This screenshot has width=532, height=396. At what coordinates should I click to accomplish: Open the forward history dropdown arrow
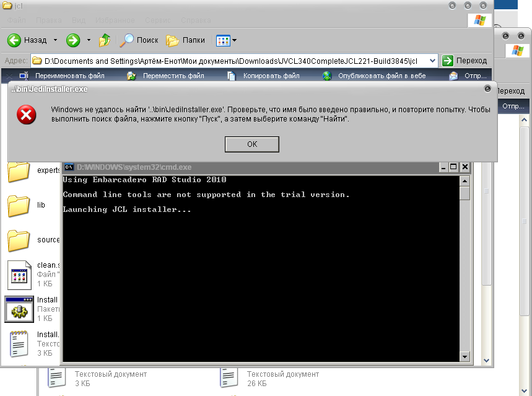89,40
